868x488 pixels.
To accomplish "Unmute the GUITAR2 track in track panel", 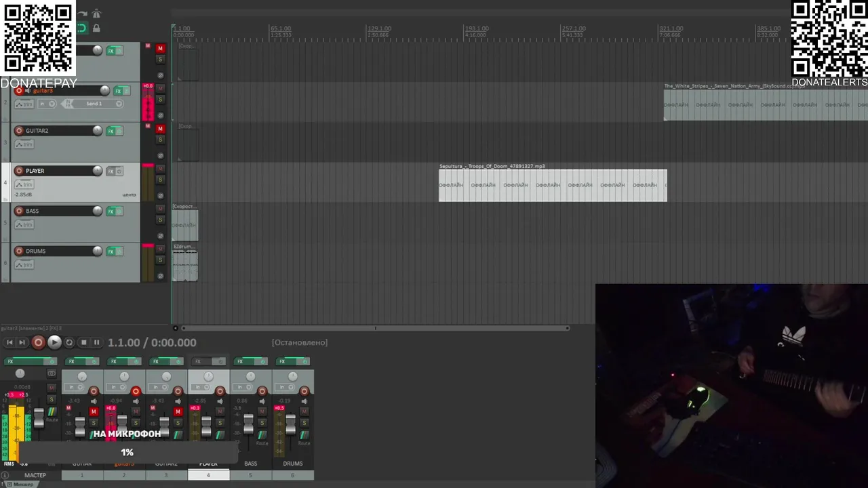I will [161, 129].
